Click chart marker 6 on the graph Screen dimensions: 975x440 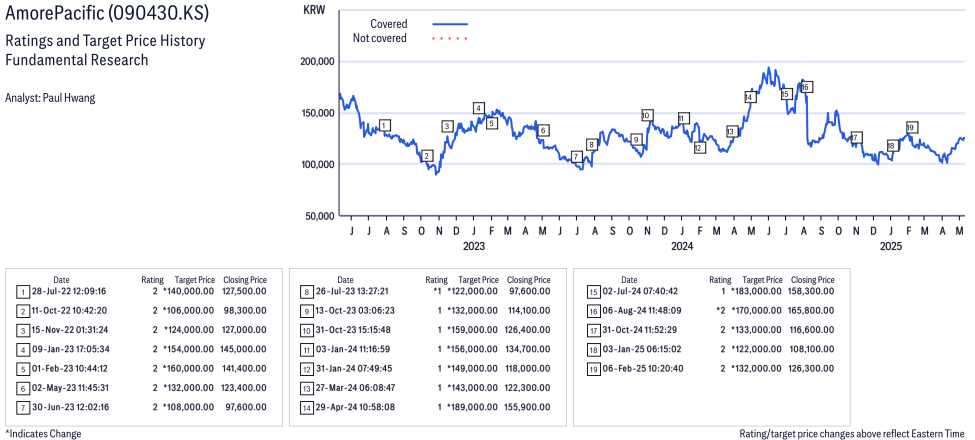click(x=543, y=131)
